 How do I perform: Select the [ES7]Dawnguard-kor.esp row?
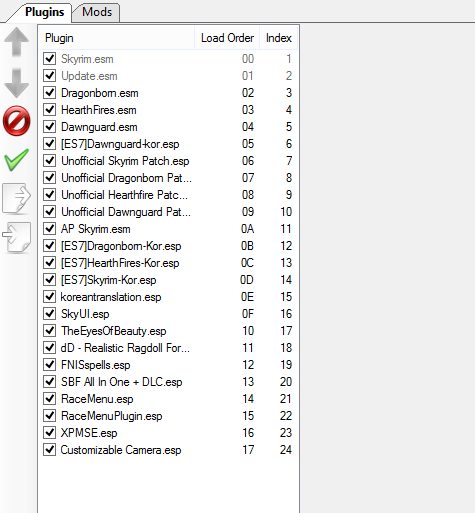(x=168, y=144)
